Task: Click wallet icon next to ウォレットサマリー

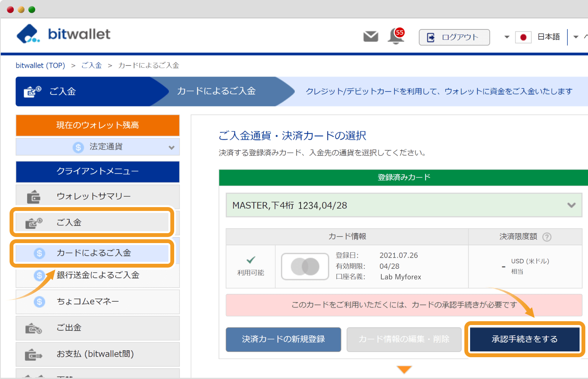Action: [x=34, y=197]
